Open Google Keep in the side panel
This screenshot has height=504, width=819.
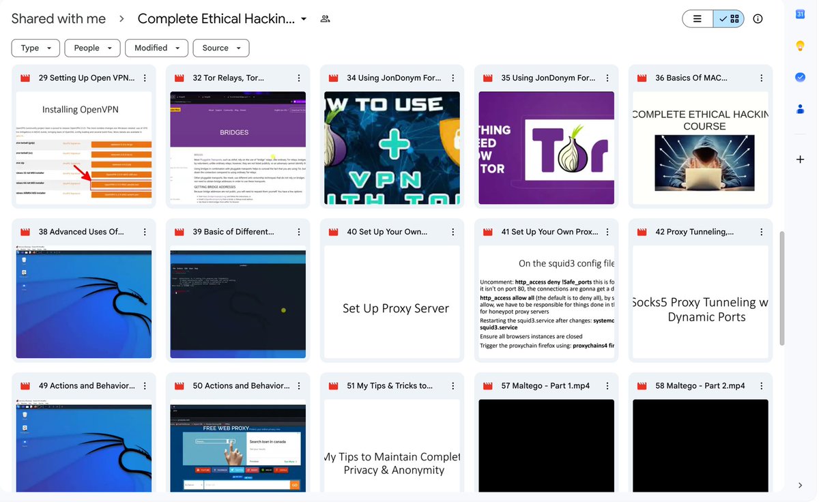coord(801,46)
